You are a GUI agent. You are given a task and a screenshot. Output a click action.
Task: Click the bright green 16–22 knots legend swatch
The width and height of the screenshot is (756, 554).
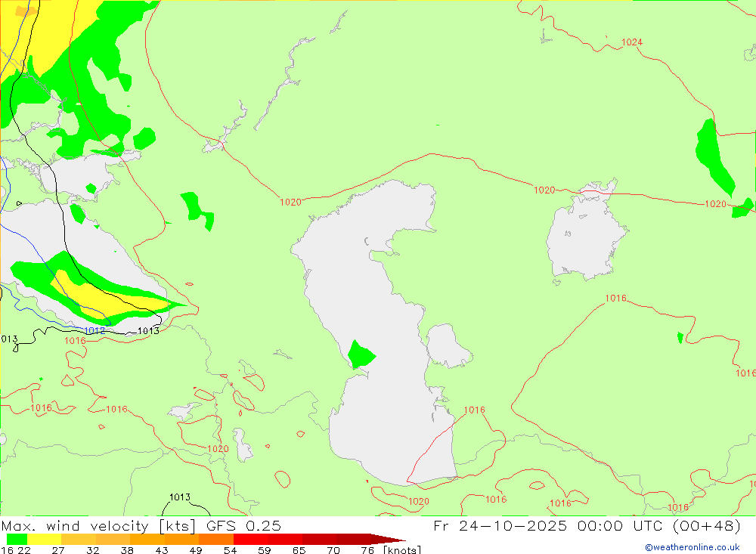click(x=17, y=539)
